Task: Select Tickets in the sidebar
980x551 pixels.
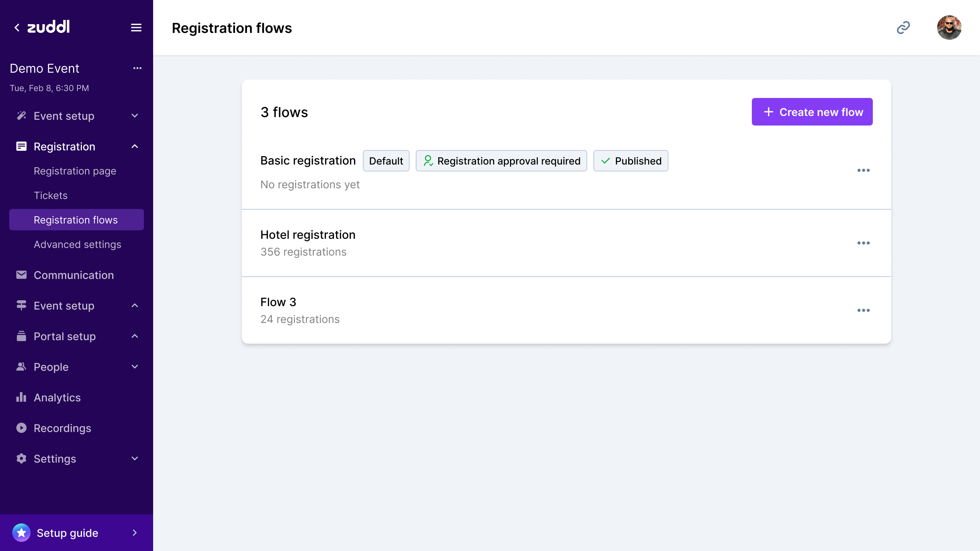Action: point(51,196)
